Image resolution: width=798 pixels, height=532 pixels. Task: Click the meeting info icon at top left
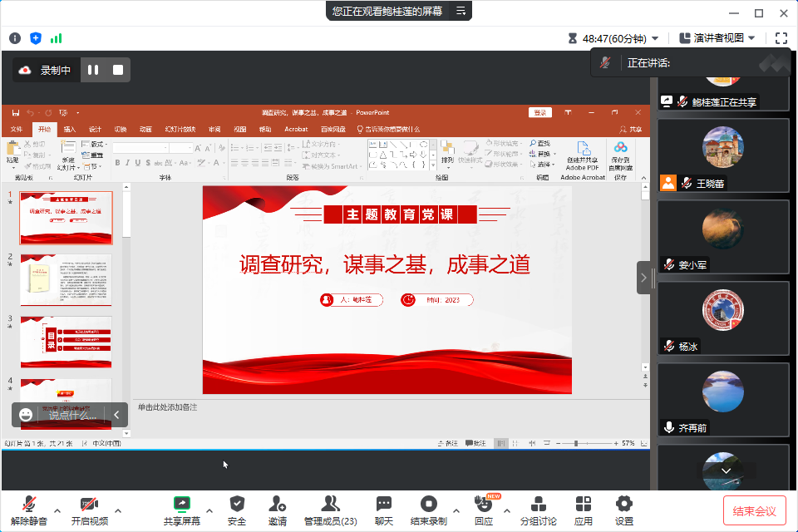point(15,38)
